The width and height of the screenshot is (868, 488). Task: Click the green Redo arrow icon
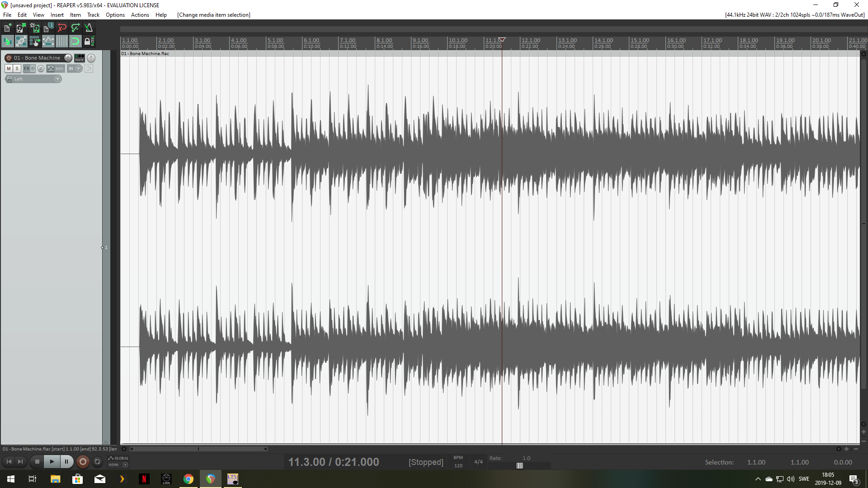[x=75, y=28]
